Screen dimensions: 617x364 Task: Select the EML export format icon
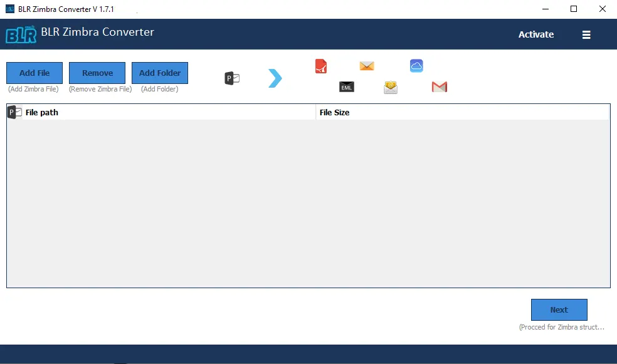[346, 87]
